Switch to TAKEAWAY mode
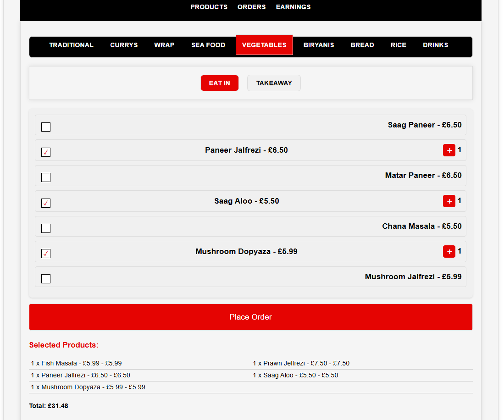The height and width of the screenshot is (420, 504). (274, 83)
